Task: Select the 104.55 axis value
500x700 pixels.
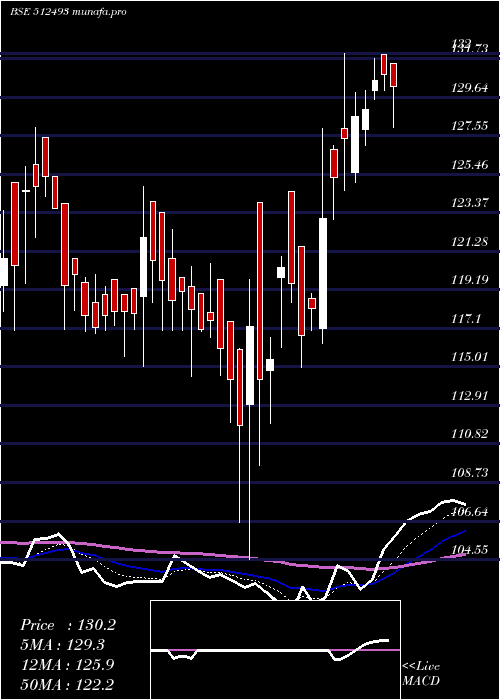Action: 470,550
